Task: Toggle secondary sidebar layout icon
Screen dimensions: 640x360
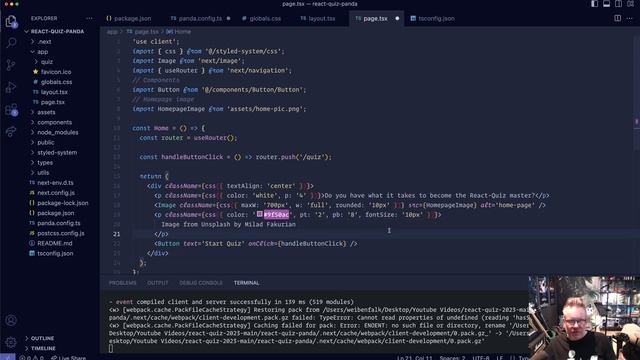Action: pos(619,4)
